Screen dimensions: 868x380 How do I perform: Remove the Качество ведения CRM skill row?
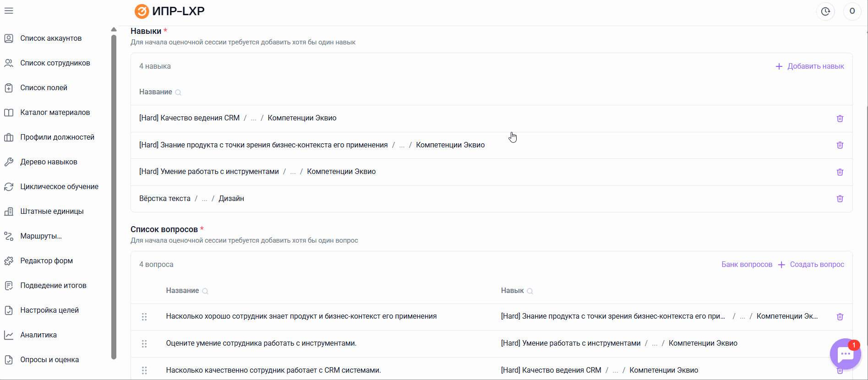point(840,119)
